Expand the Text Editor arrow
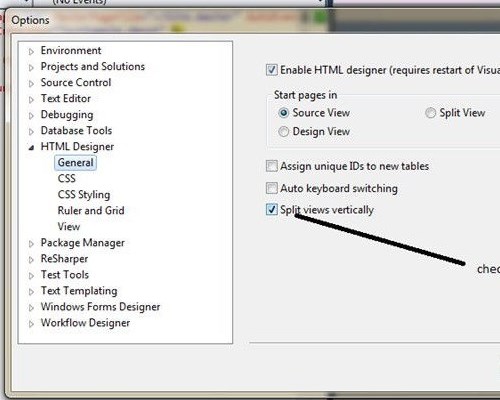The height and width of the screenshot is (400, 500). tap(31, 100)
